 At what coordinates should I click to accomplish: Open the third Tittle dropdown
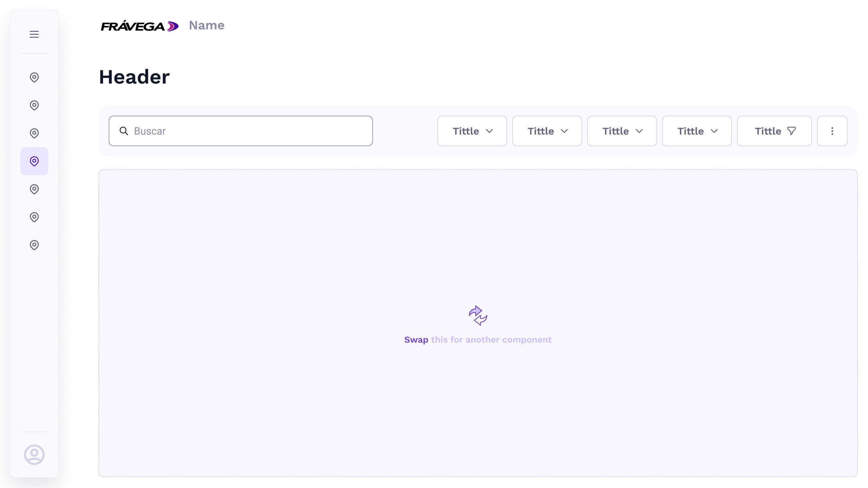(622, 131)
